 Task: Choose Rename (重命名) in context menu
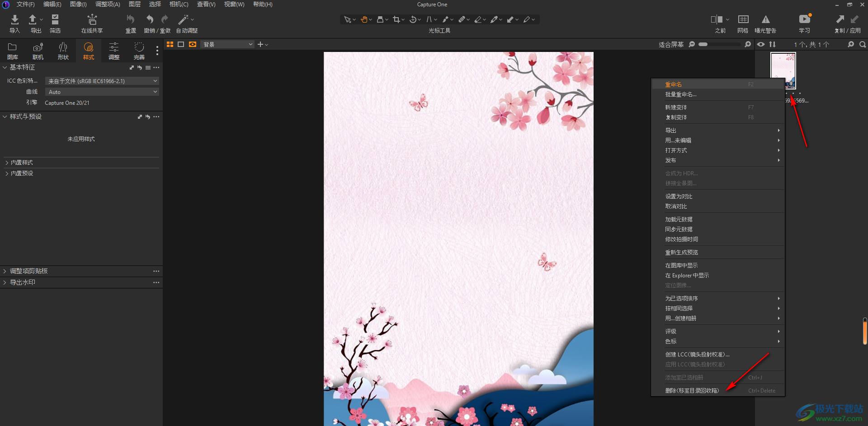673,84
